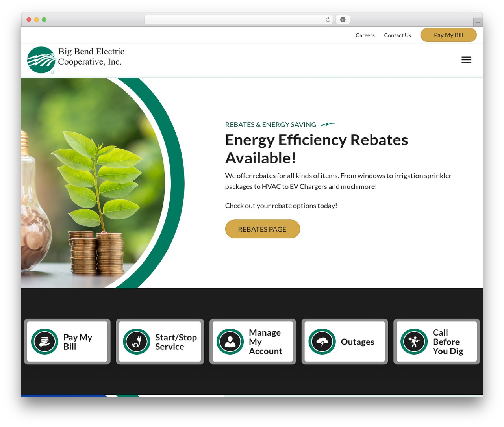Click the browser address bar

tap(239, 20)
